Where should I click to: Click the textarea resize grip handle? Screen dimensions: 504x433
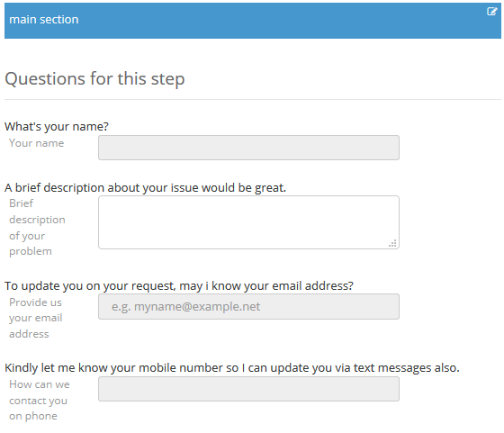(x=392, y=243)
